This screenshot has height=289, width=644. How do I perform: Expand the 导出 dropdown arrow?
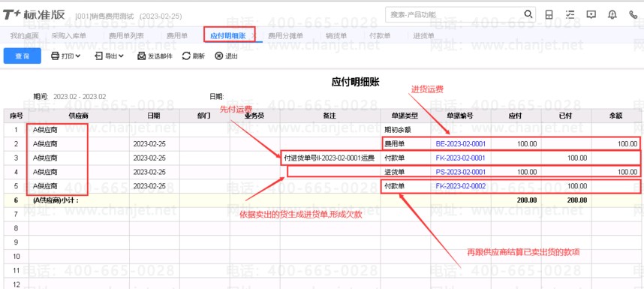[121, 56]
